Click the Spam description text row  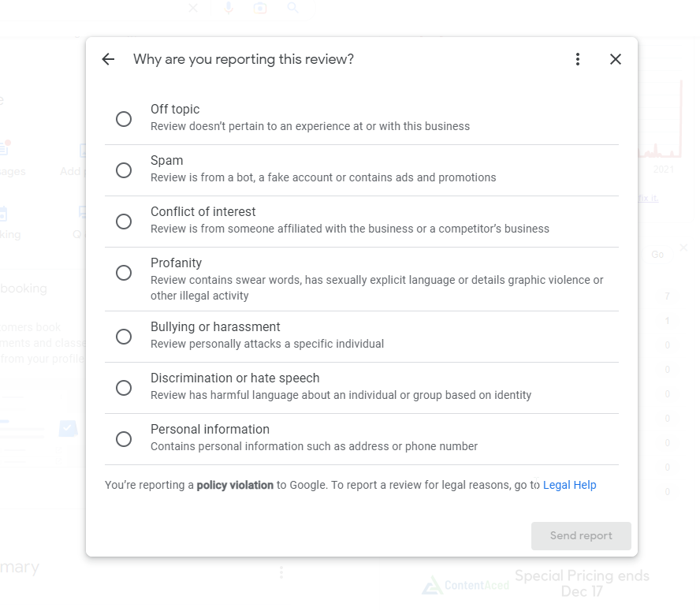pos(323,177)
